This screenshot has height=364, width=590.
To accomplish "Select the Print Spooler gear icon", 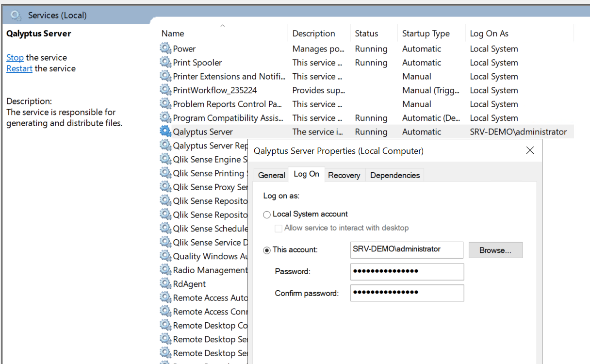I will coord(165,63).
